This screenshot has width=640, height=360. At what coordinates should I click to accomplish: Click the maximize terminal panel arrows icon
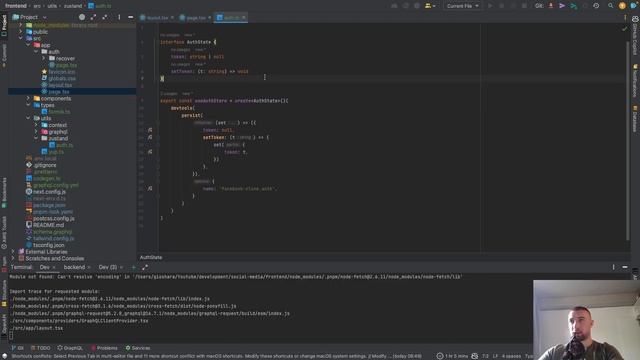[145, 267]
